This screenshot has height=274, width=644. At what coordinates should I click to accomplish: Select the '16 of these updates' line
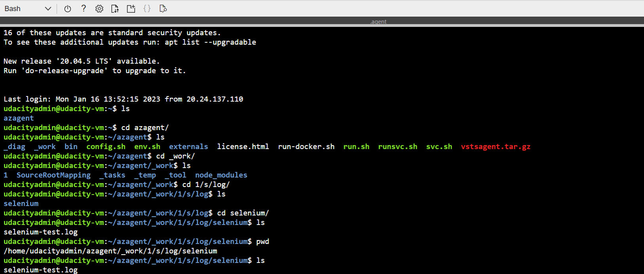112,33
